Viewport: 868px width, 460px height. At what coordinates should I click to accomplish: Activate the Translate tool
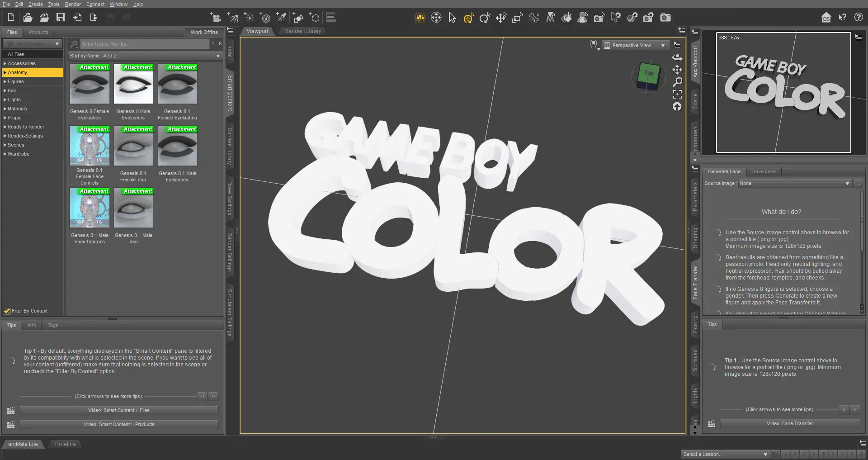click(x=501, y=18)
